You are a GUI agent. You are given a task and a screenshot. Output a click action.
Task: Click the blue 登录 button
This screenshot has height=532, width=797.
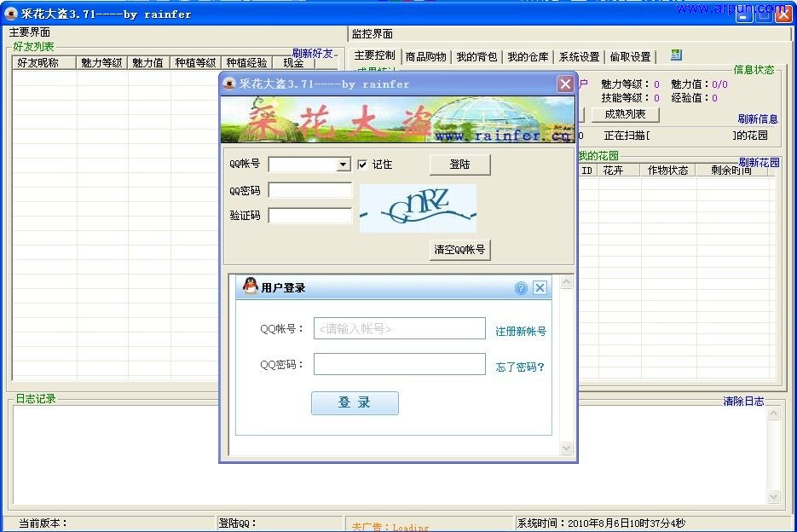(x=355, y=402)
